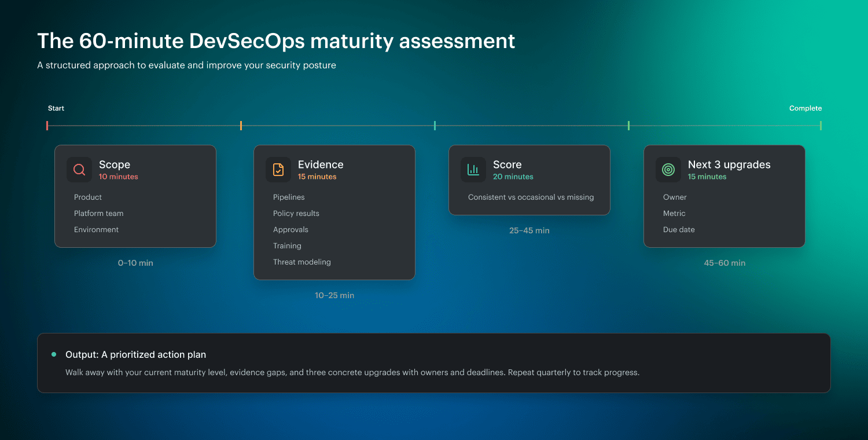This screenshot has width=868, height=440.
Task: Select the 60-minute DevSecOps assessment title
Action: (276, 41)
